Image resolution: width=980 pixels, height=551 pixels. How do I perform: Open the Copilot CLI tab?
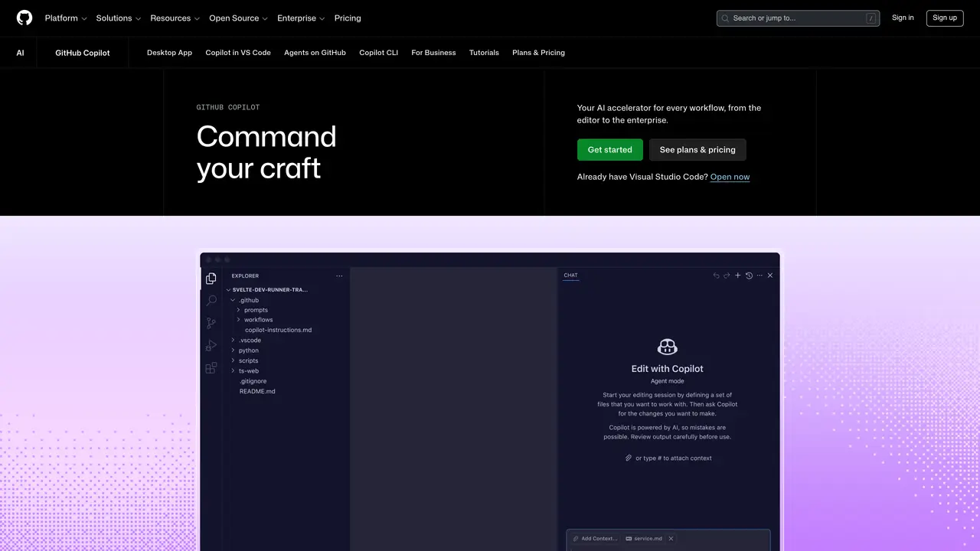(378, 53)
